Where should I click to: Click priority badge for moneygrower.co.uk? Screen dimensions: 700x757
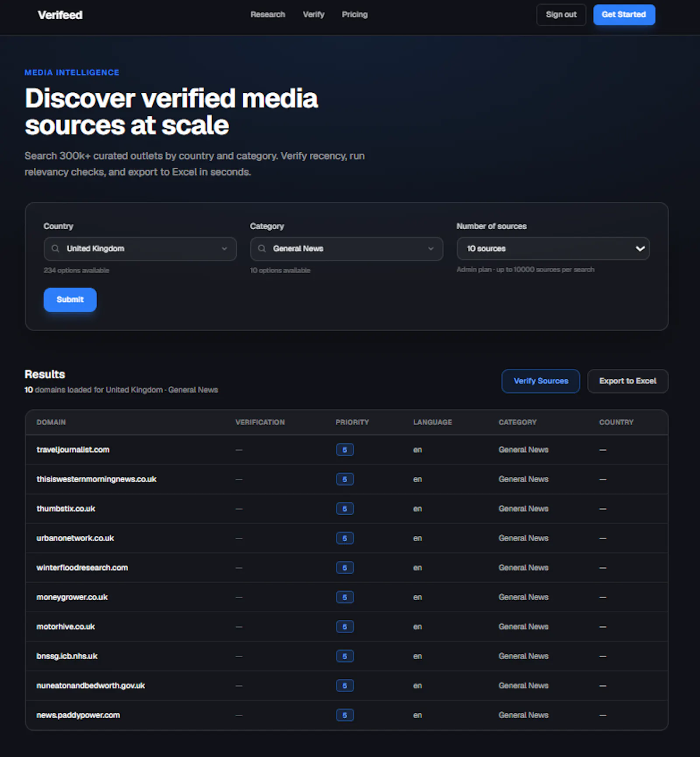coord(345,597)
